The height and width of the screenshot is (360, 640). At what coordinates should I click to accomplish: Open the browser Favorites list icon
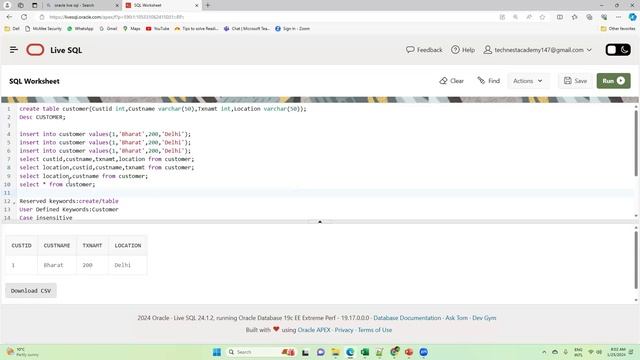pos(574,17)
